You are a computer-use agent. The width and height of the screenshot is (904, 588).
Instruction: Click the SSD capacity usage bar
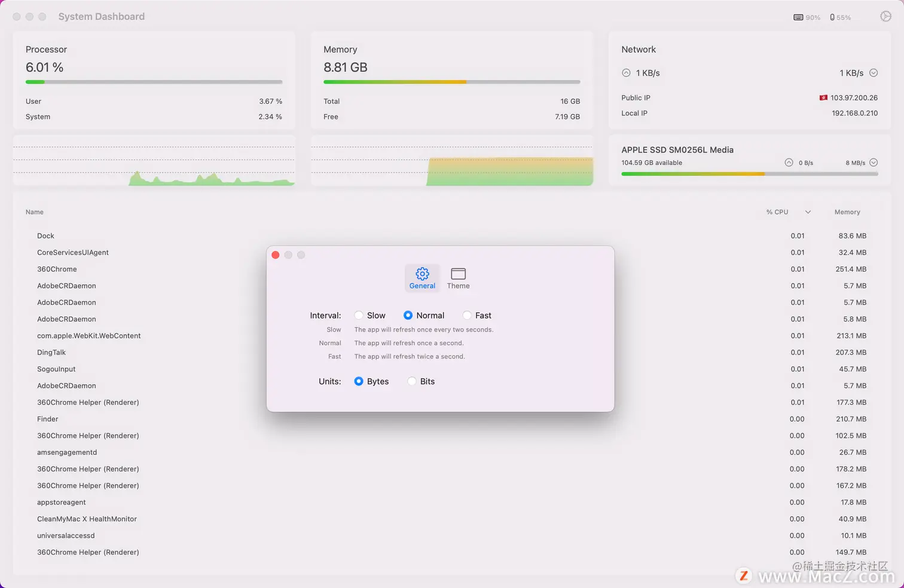(x=750, y=174)
